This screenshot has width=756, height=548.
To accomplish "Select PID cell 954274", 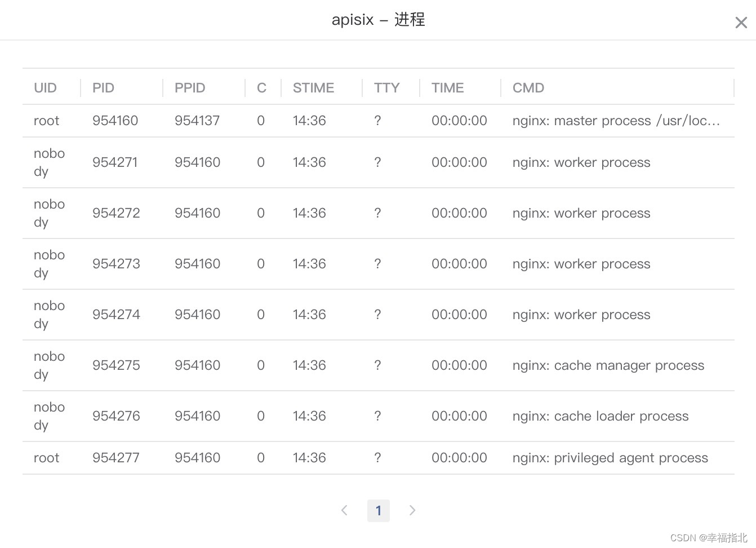I will coord(116,315).
